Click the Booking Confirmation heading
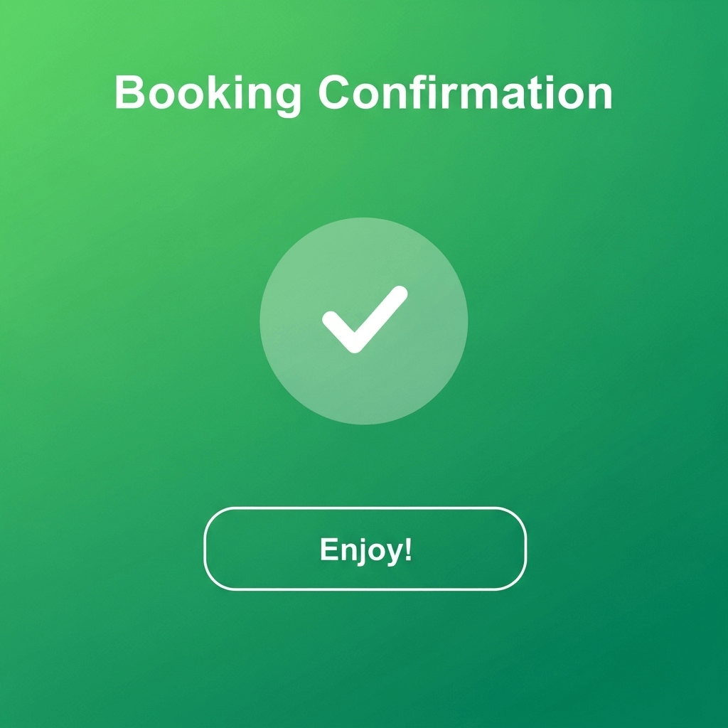The height and width of the screenshot is (728, 728). pyautogui.click(x=363, y=95)
